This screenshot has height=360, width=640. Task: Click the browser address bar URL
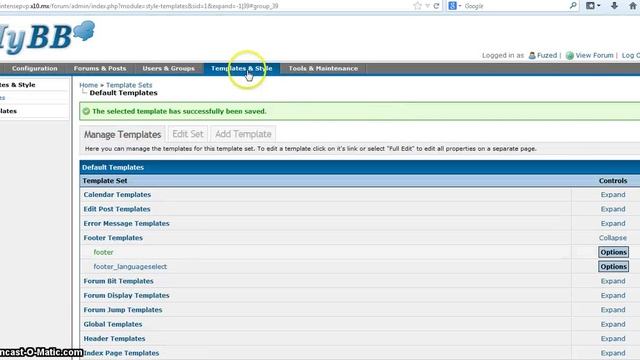pos(139,6)
